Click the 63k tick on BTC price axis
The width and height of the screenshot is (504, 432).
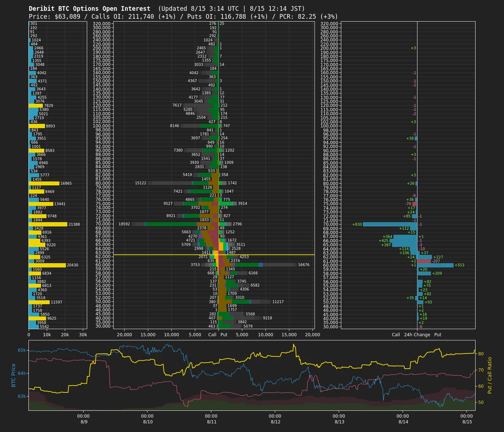(x=22, y=396)
